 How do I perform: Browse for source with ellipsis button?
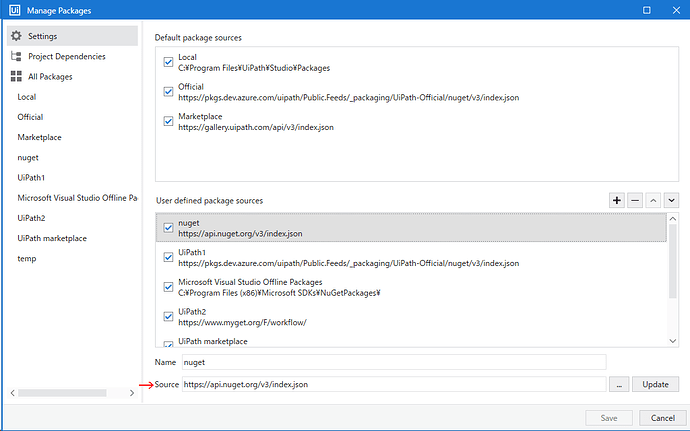619,384
